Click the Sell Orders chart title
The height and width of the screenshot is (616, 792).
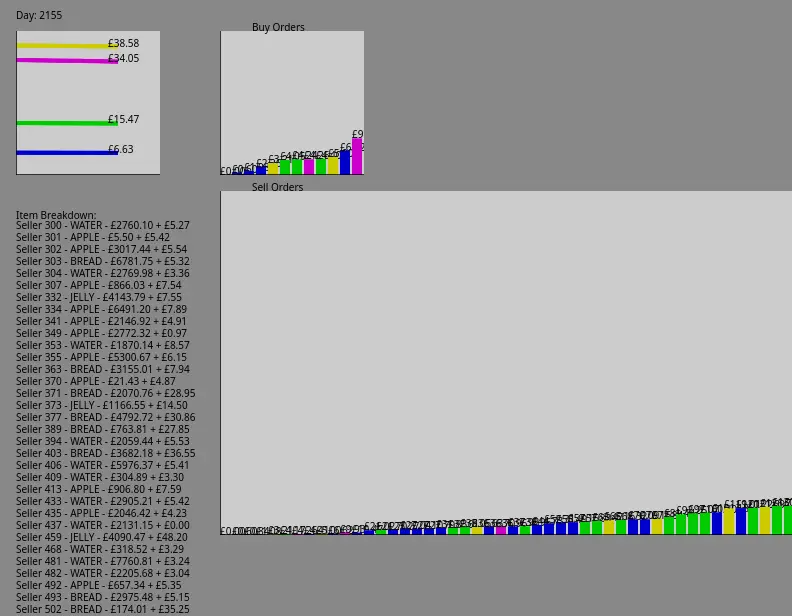pyautogui.click(x=277, y=187)
